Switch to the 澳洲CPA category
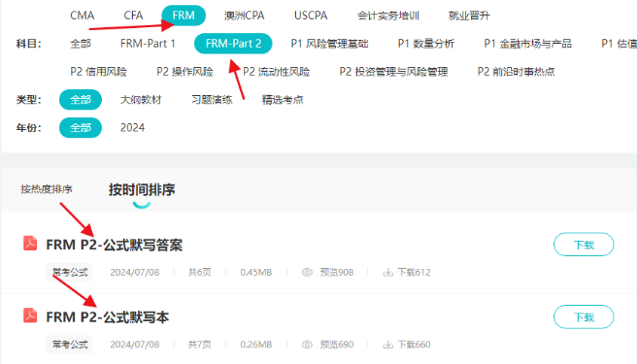Image resolution: width=637 pixels, height=364 pixels. click(x=244, y=16)
